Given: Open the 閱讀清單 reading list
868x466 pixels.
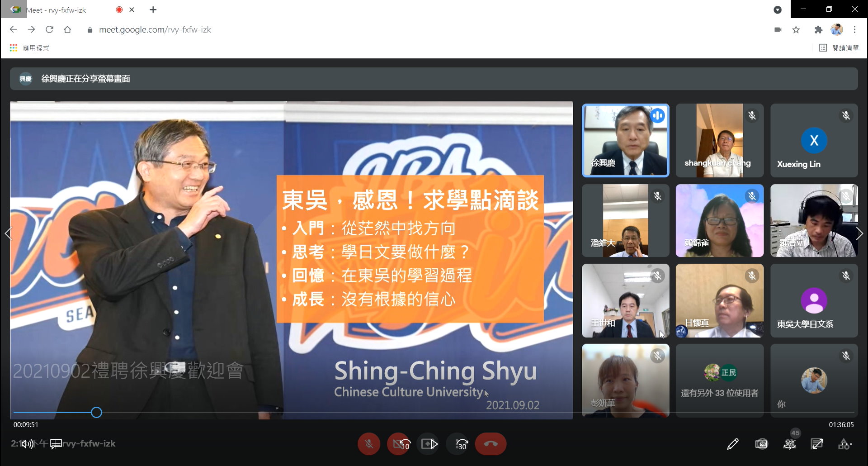Looking at the screenshot, I should point(839,48).
